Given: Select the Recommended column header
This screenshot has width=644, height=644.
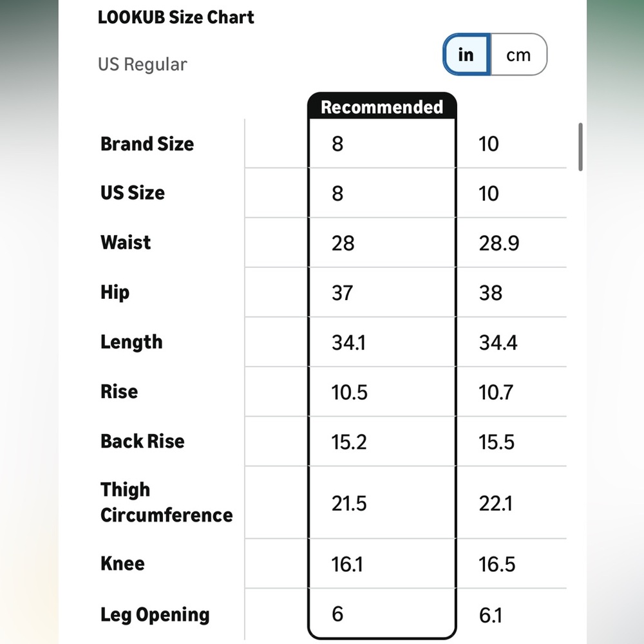Looking at the screenshot, I should tap(382, 107).
